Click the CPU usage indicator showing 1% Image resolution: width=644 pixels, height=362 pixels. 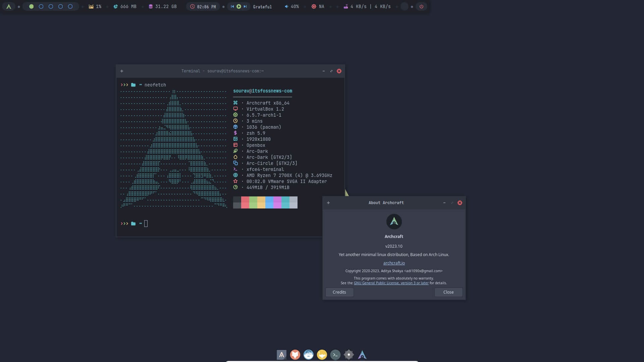coord(95,6)
